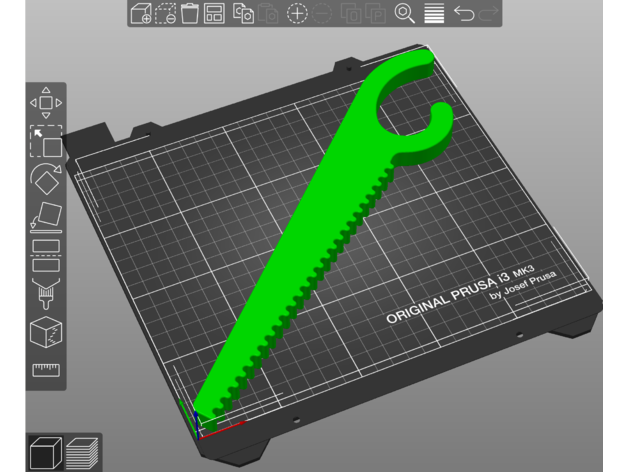Click the Delete all trash can icon
The height and width of the screenshot is (472, 628).
point(190,13)
